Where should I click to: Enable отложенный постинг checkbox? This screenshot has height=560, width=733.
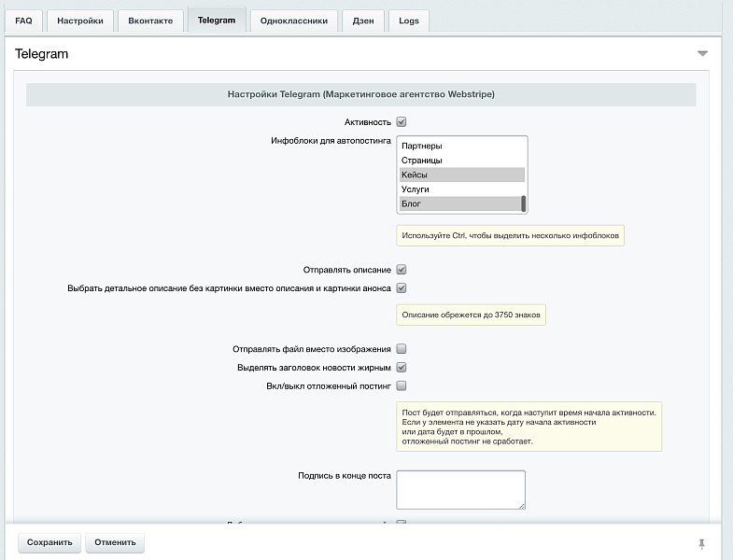402,385
